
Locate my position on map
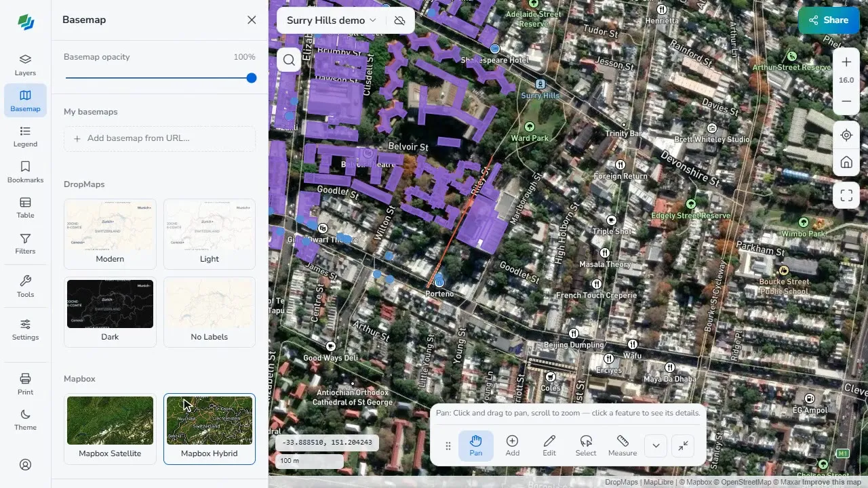pyautogui.click(x=846, y=135)
